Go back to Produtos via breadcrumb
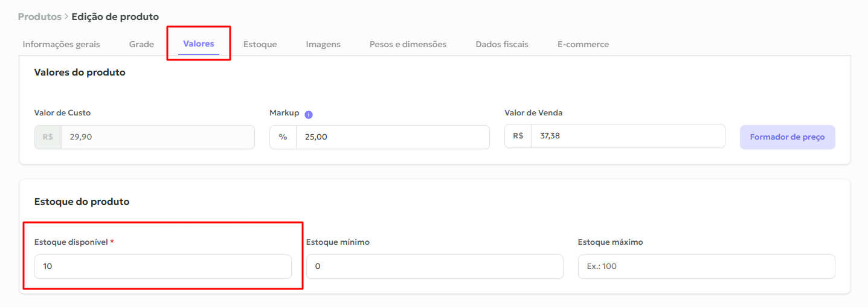 tap(39, 17)
